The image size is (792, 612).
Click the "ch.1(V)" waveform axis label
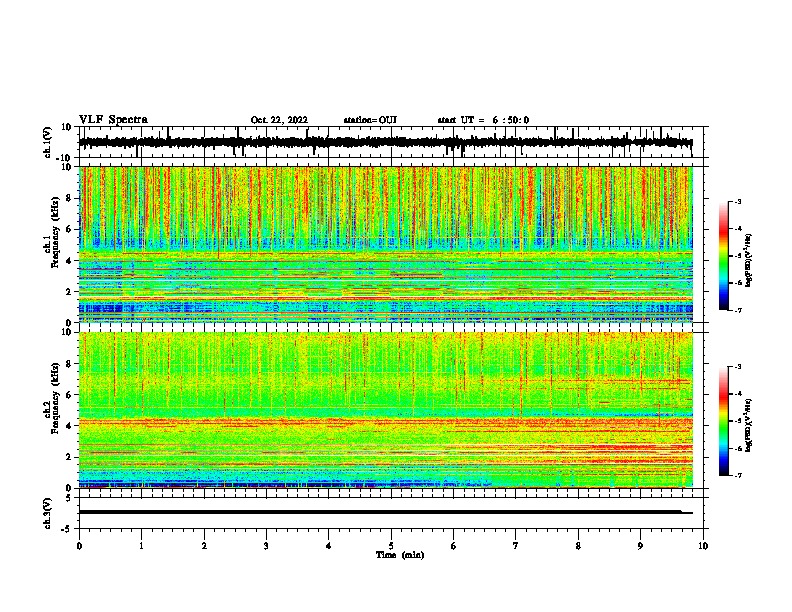(48, 142)
